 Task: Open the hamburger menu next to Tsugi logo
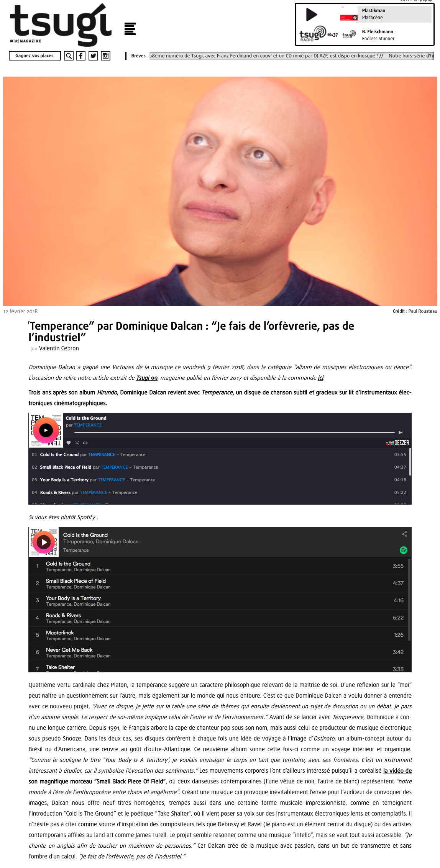130,29
